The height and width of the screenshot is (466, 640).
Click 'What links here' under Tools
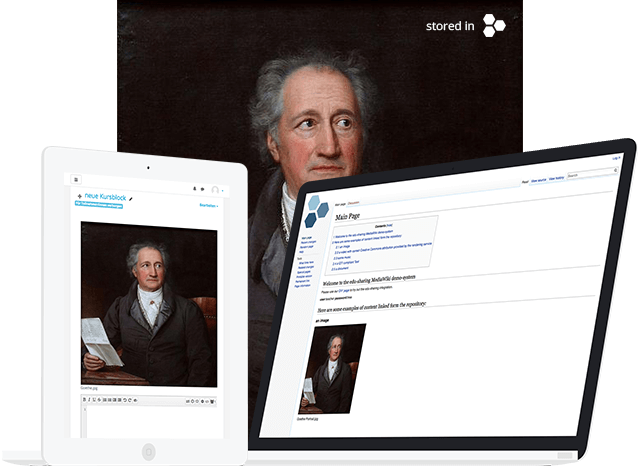(306, 263)
